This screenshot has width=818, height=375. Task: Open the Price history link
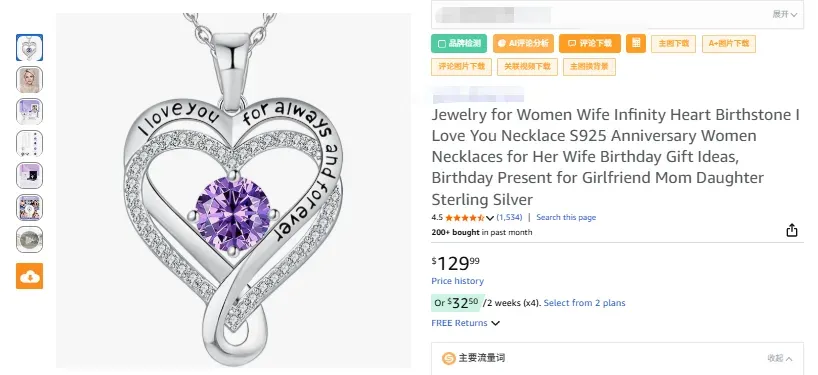pyautogui.click(x=458, y=281)
